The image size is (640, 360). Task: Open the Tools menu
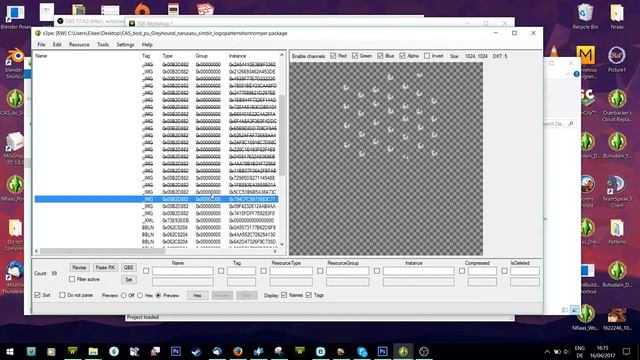click(x=103, y=44)
